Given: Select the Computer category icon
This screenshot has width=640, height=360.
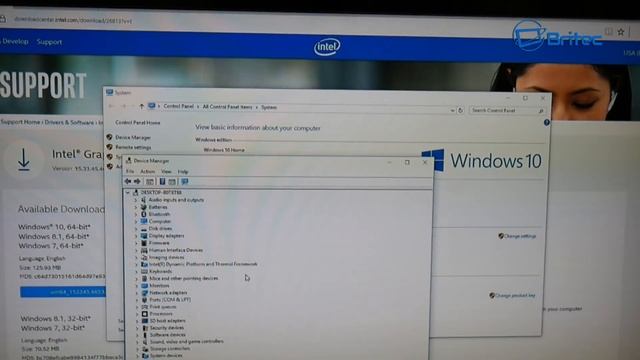Looking at the screenshot, I should click(x=144, y=221).
